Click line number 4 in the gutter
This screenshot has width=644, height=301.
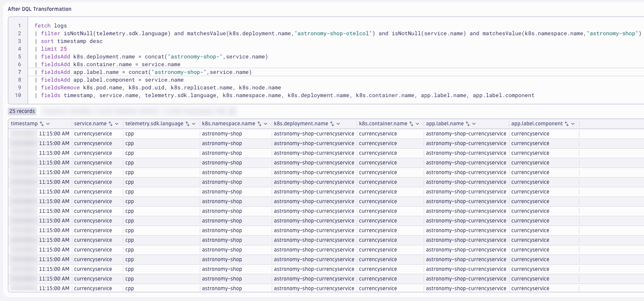[x=19, y=49]
